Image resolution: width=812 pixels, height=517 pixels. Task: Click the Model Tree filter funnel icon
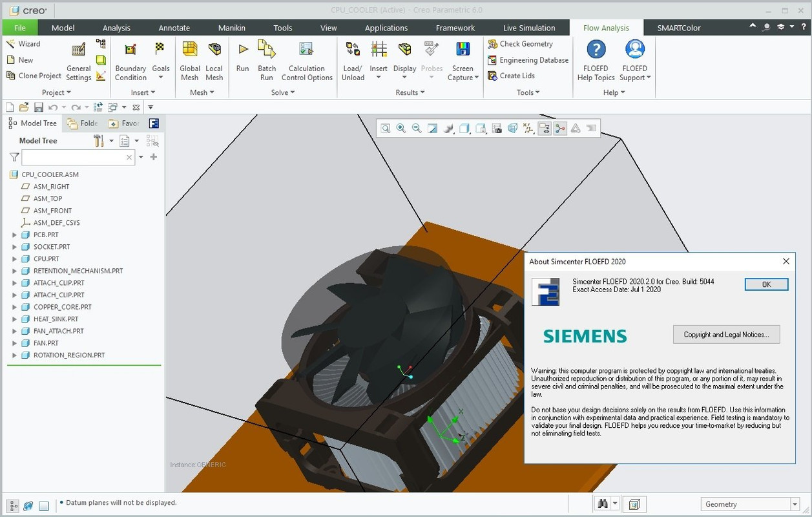(14, 157)
